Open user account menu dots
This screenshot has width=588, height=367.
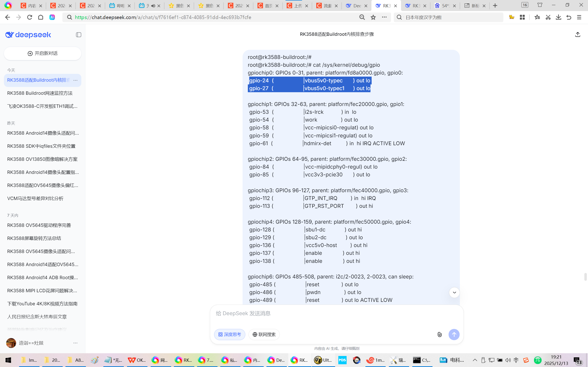(x=75, y=343)
